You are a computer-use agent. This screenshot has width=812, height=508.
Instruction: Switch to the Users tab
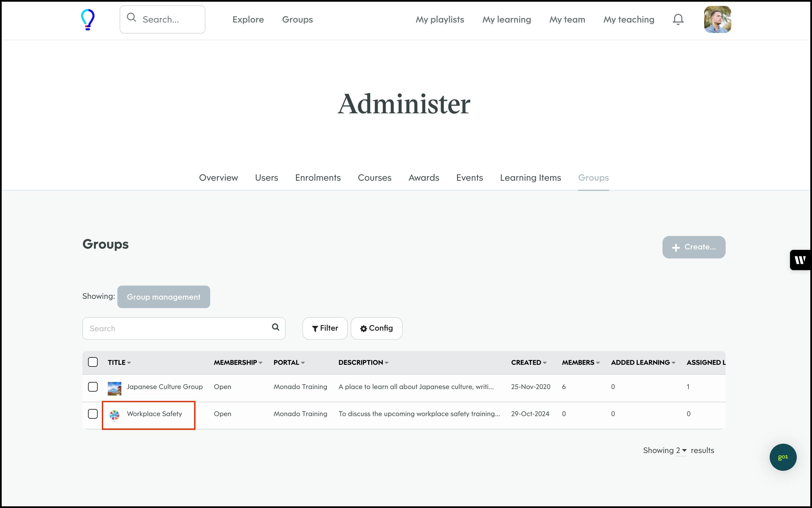click(266, 178)
